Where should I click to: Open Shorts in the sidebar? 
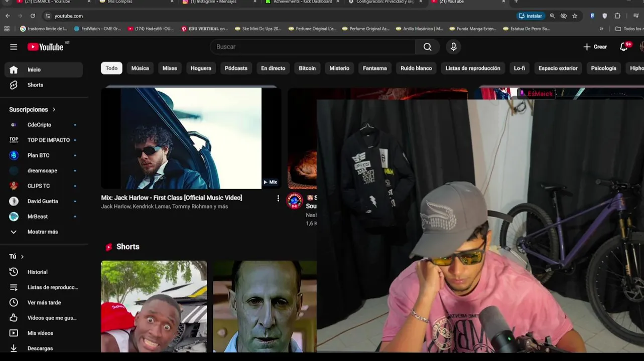tap(44, 85)
